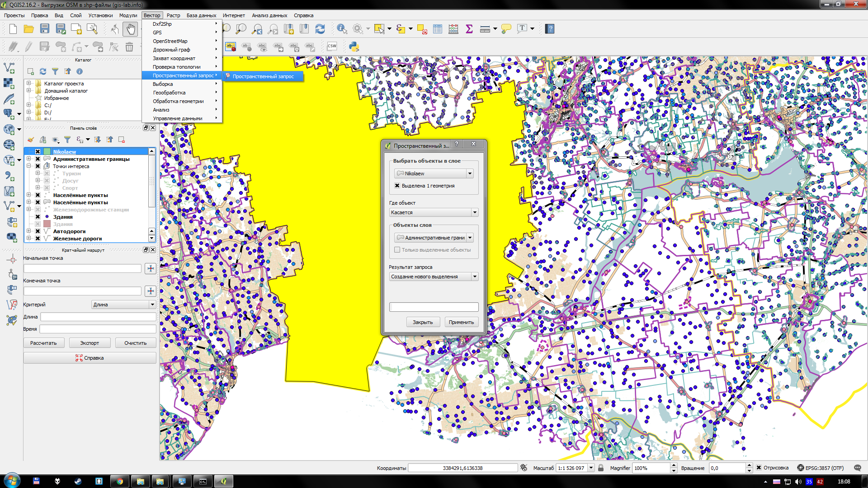Click the Применить button

(461, 322)
